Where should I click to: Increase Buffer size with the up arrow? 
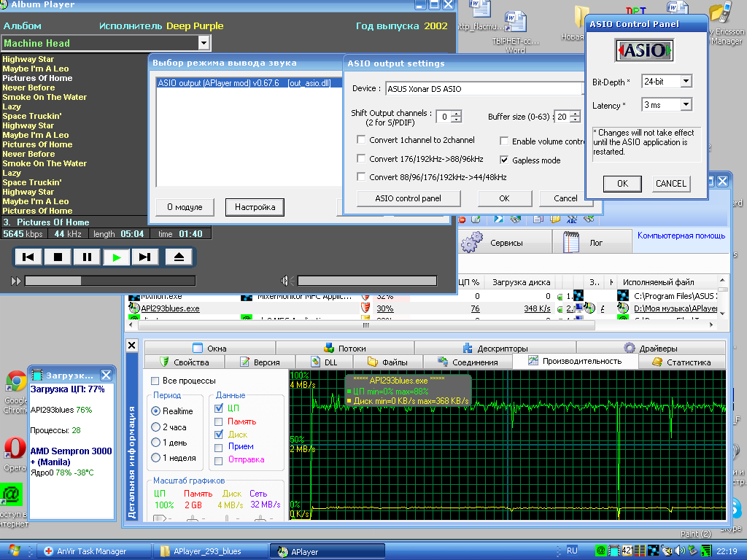pyautogui.click(x=576, y=114)
